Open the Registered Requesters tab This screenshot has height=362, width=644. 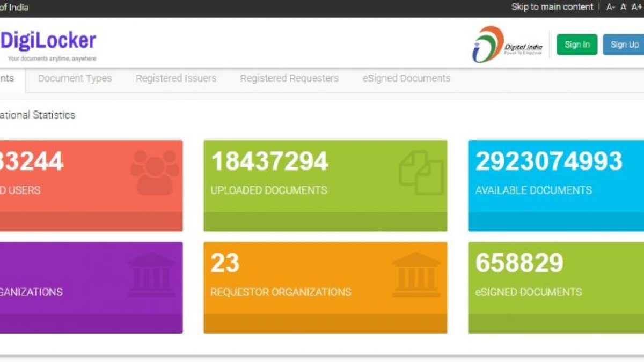coord(289,78)
